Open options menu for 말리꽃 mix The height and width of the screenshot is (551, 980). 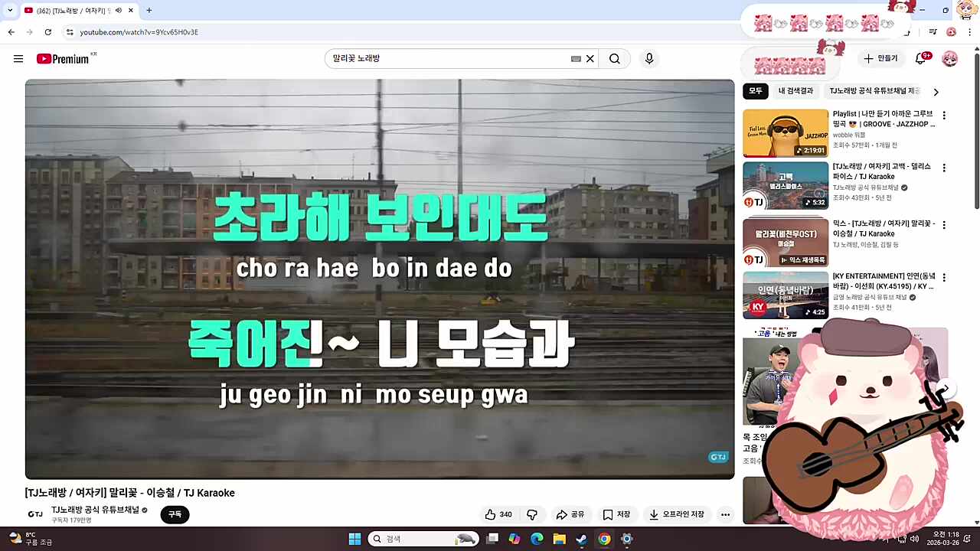tap(944, 225)
